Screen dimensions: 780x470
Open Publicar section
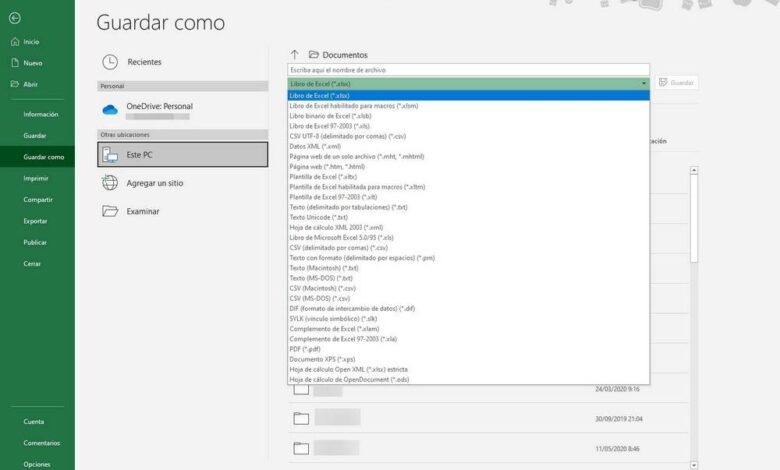[x=35, y=243]
